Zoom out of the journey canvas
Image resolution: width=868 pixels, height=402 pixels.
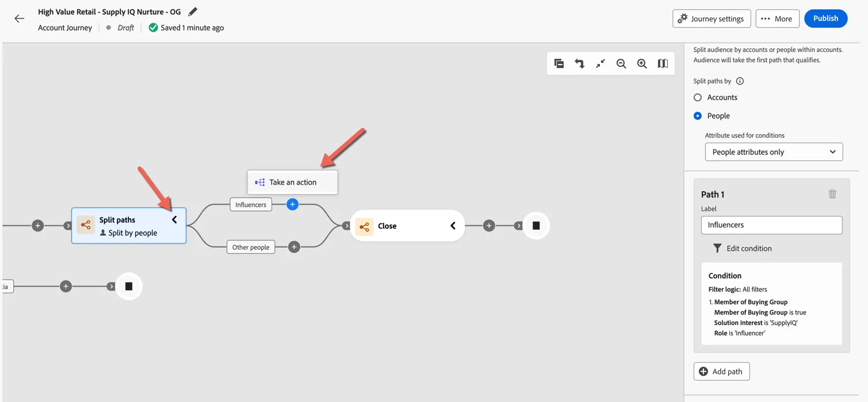click(621, 63)
